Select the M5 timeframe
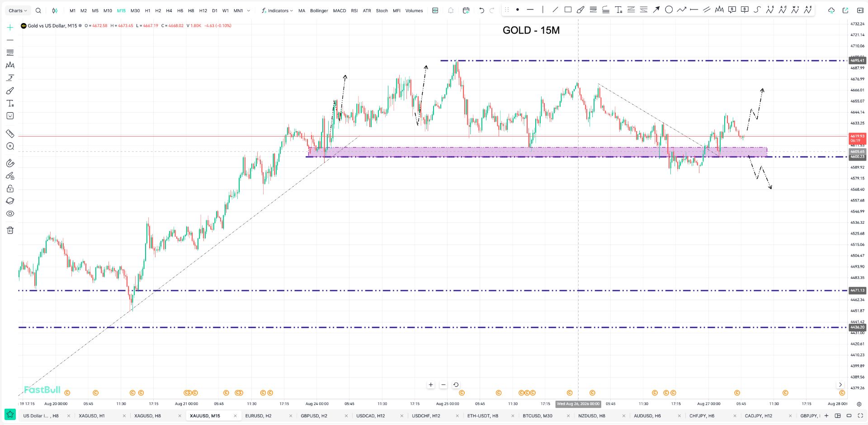This screenshot has width=868, height=425. point(95,10)
